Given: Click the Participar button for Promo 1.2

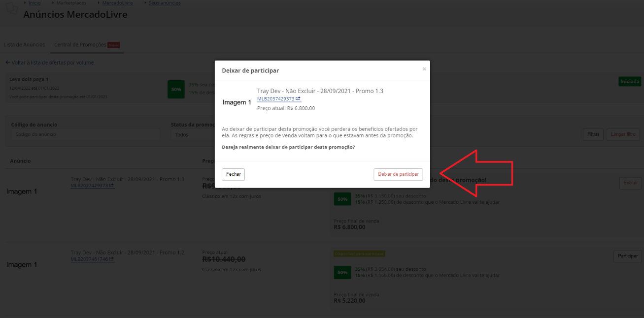Looking at the screenshot, I should coord(628,256).
